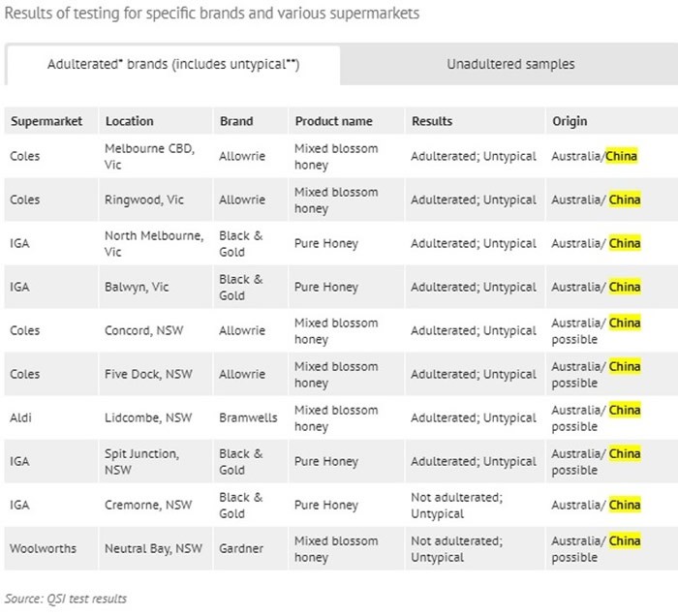Viewport: 678px width, 616px height.
Task: Switch to the Unadultered samples tab
Action: click(x=510, y=64)
